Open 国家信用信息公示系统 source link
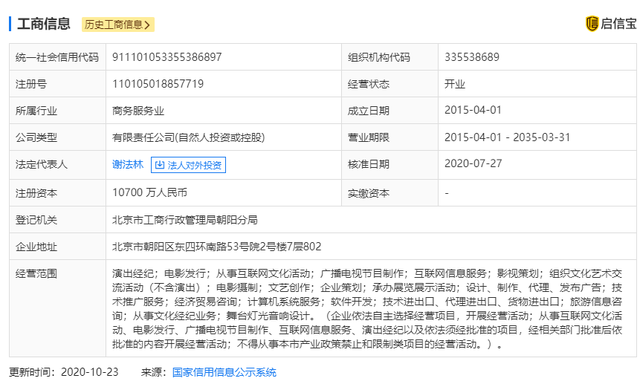The height and width of the screenshot is (387, 640). click(x=224, y=372)
